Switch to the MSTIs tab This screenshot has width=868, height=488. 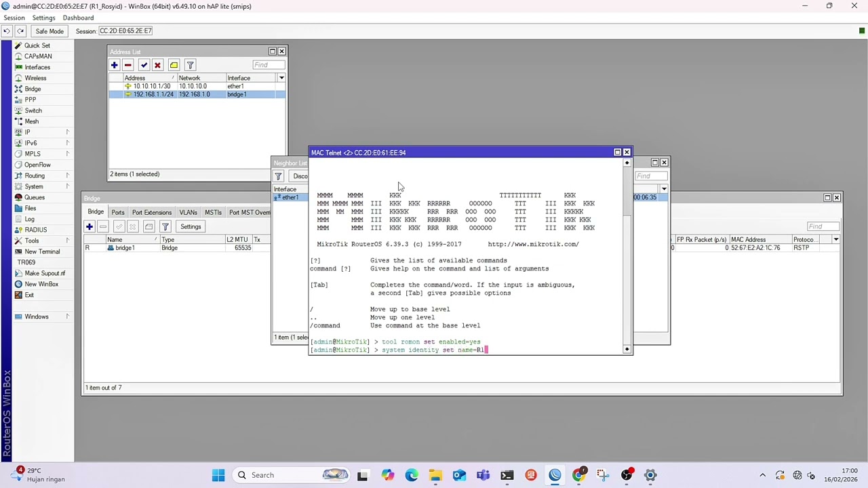pos(213,213)
